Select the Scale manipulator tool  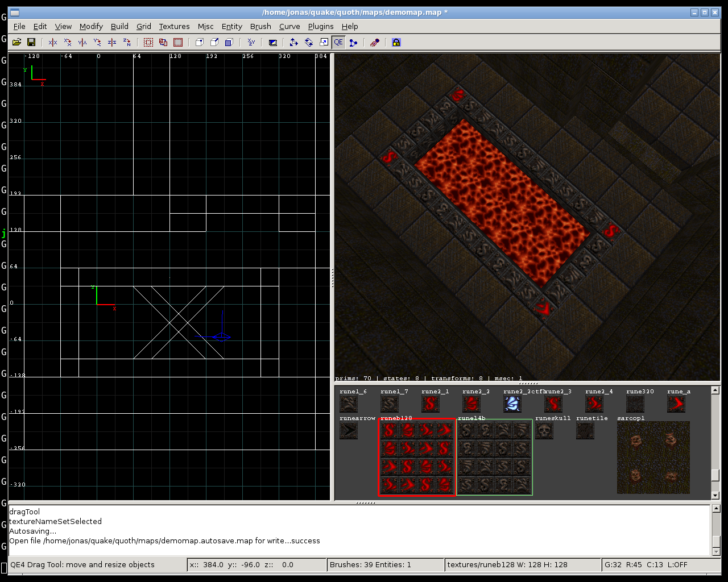324,42
